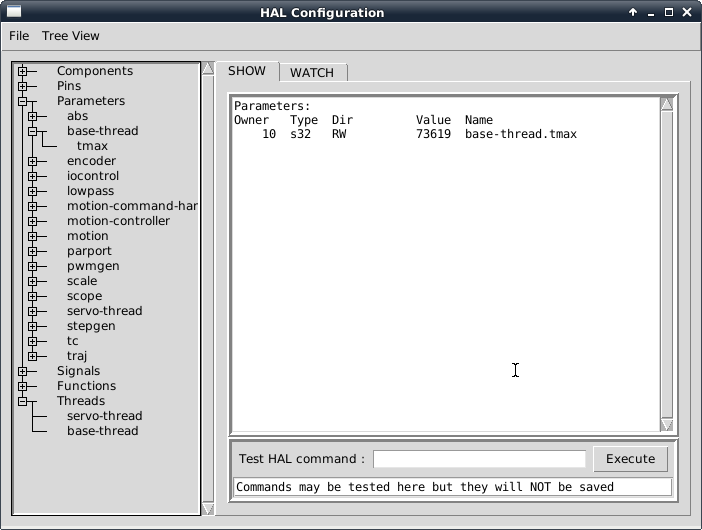Click the Execute button
The image size is (702, 530).
[x=630, y=459]
